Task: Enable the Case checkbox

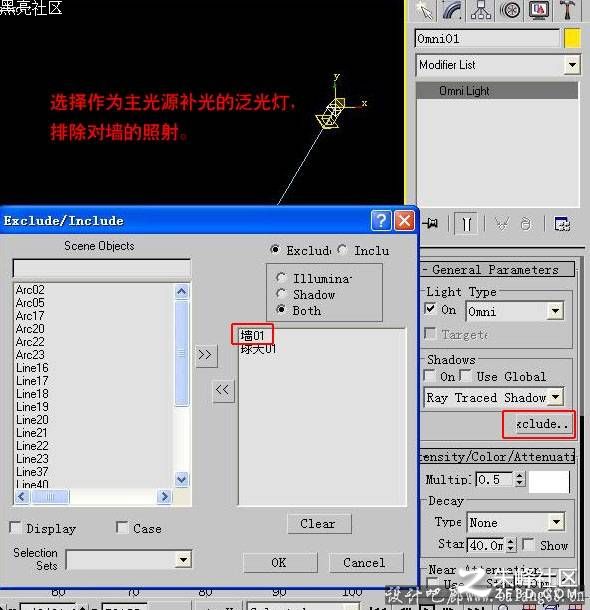Action: click(x=122, y=528)
